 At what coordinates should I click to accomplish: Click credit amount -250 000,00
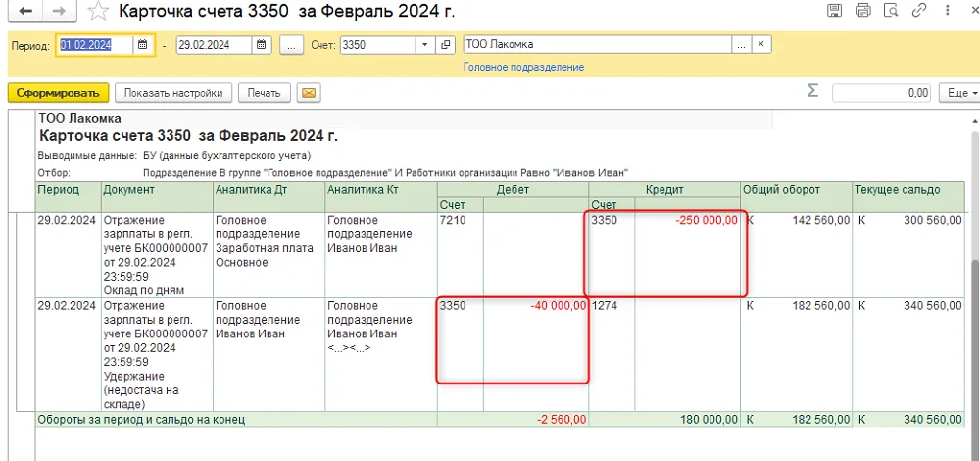click(x=707, y=220)
